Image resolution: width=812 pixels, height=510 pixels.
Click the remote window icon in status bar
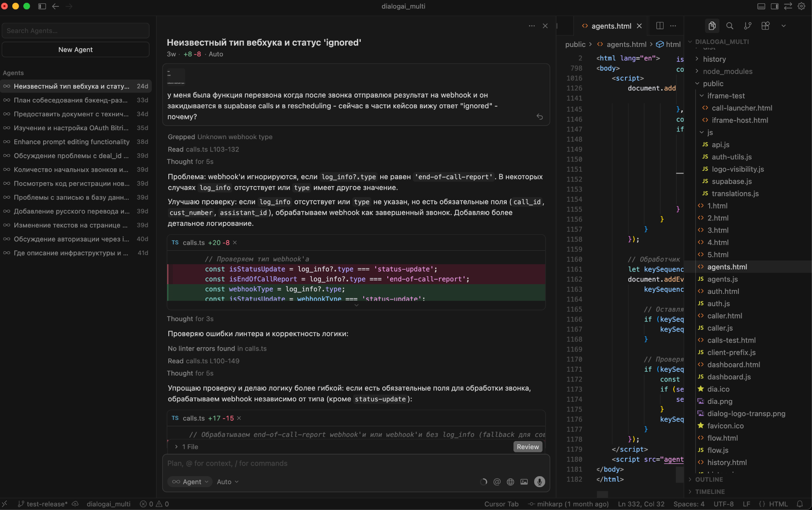pyautogui.click(x=4, y=504)
